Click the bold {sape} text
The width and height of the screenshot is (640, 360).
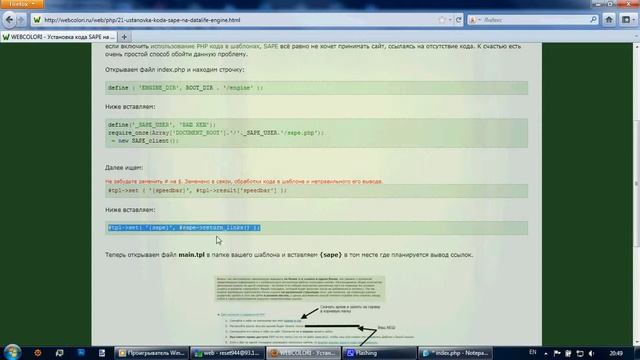point(331,255)
